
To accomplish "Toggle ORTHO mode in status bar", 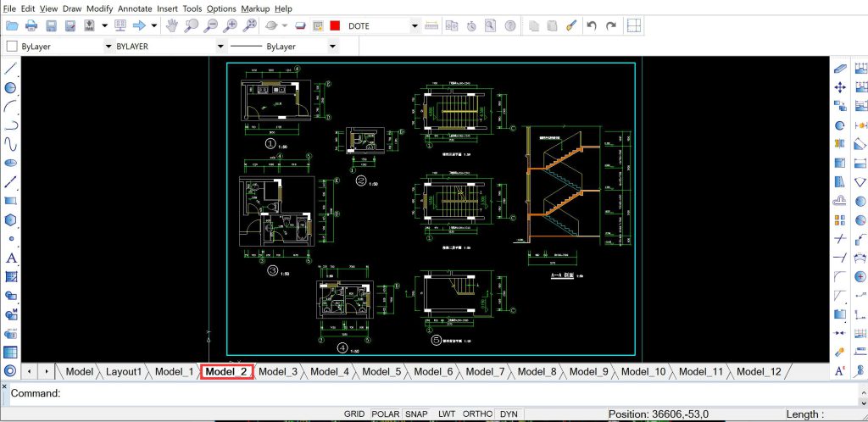I will coord(477,414).
